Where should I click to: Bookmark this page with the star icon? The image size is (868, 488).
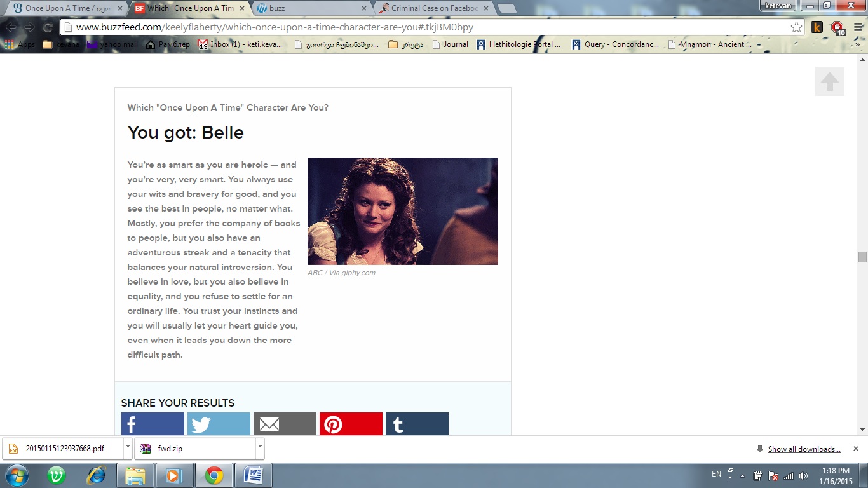(796, 27)
